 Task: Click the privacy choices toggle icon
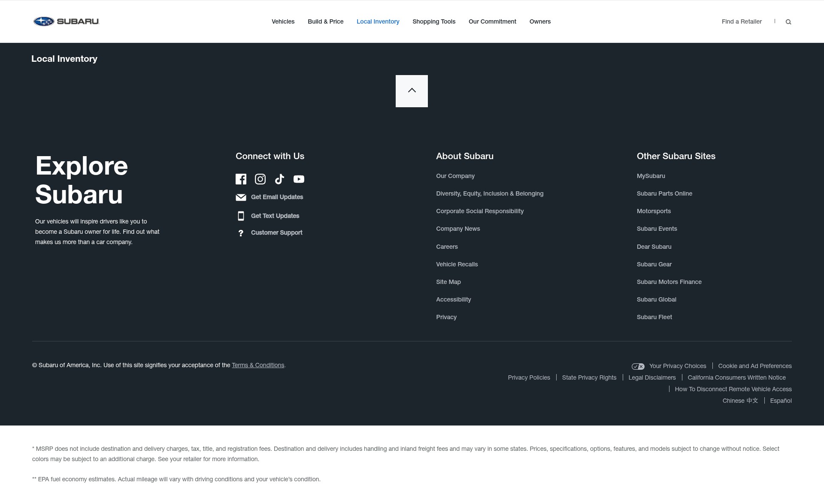tap(638, 366)
